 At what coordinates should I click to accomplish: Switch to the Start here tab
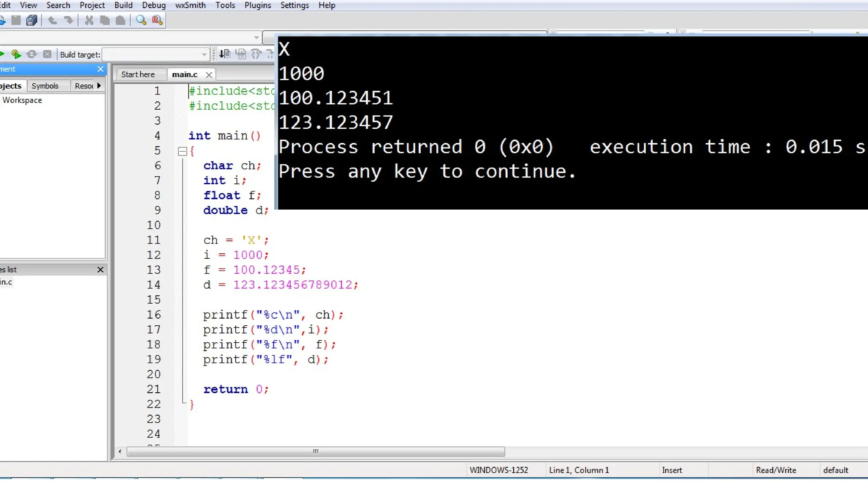tap(138, 75)
